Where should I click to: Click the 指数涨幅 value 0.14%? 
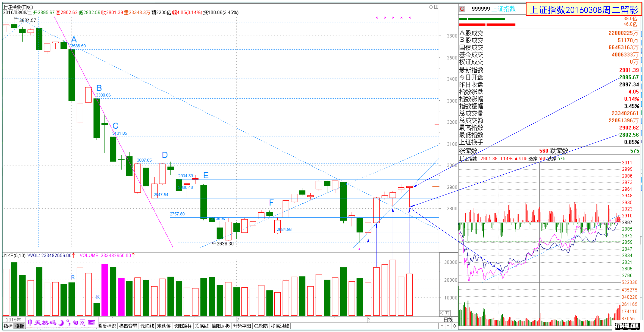tap(631, 99)
